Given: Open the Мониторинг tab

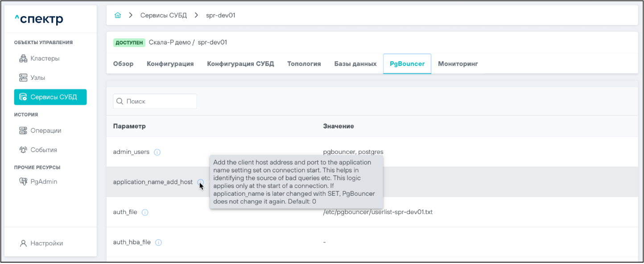Looking at the screenshot, I should [x=458, y=64].
